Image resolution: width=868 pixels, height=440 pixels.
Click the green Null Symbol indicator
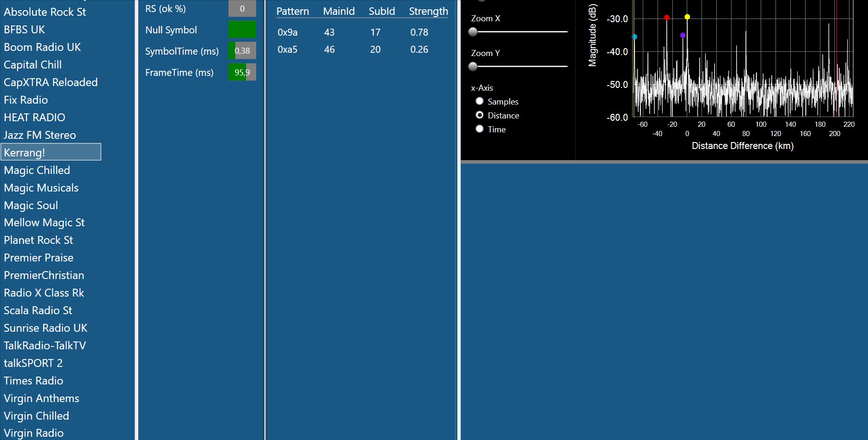coord(242,30)
